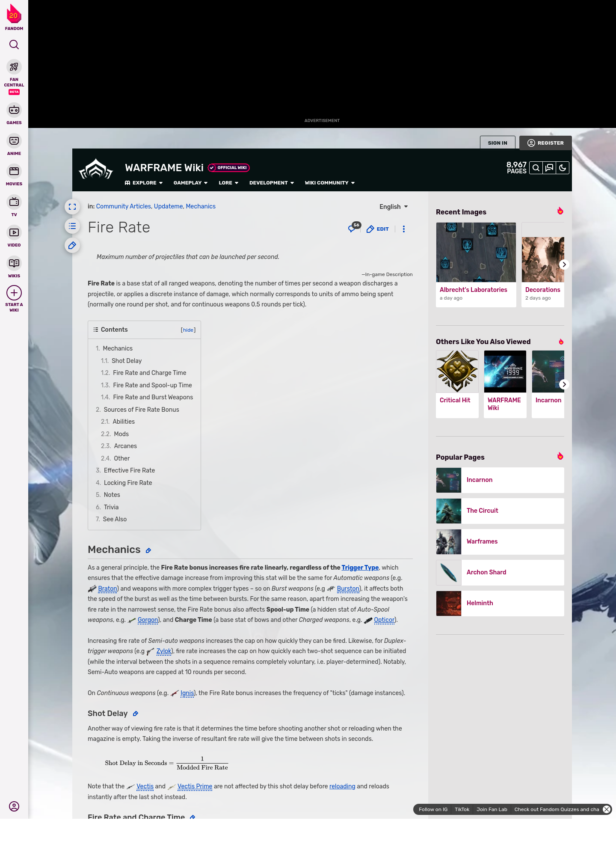This screenshot has width=616, height=856.
Task: Open the Vectis Prime link
Action: point(195,786)
